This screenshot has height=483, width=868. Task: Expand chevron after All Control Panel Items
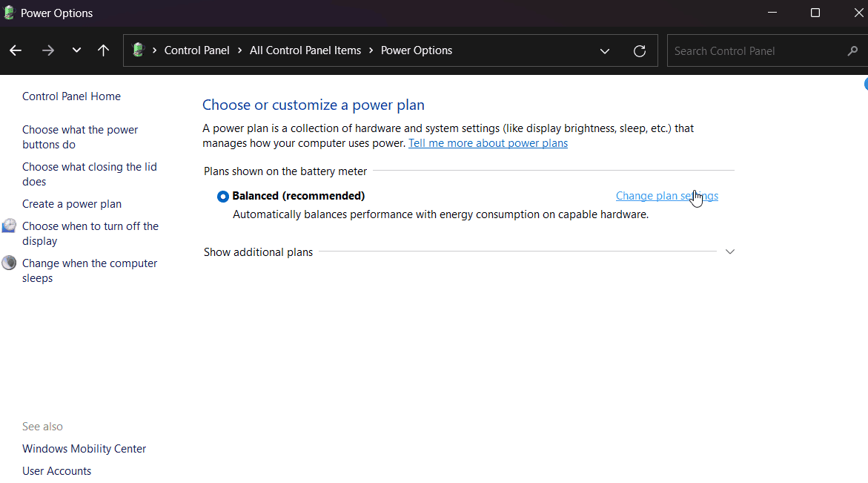[371, 50]
